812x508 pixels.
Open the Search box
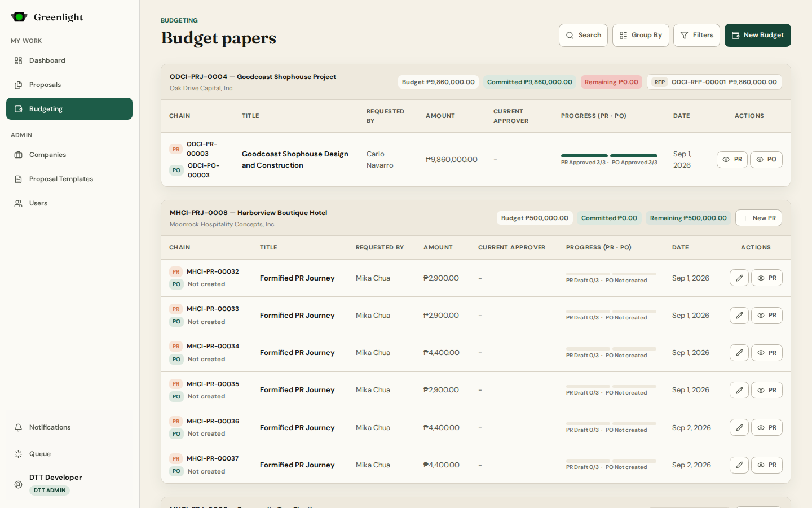point(583,35)
